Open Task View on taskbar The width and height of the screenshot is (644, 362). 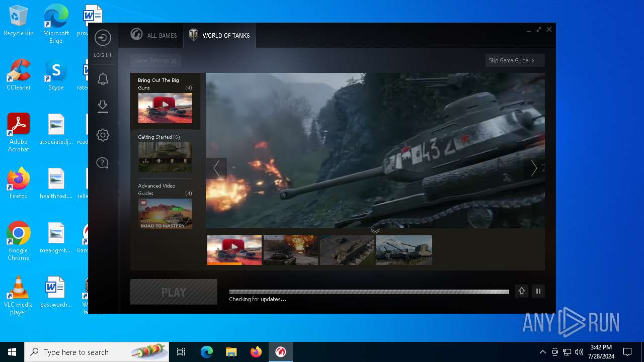[181, 352]
